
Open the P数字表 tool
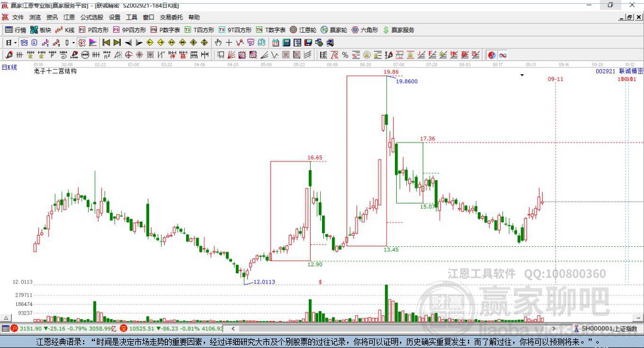(165, 30)
